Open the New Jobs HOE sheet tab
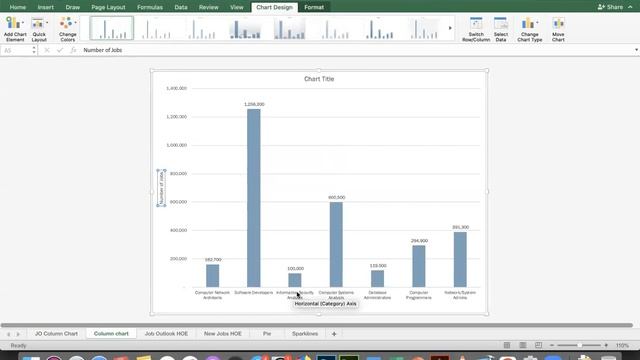This screenshot has height=360, width=640. [222, 334]
